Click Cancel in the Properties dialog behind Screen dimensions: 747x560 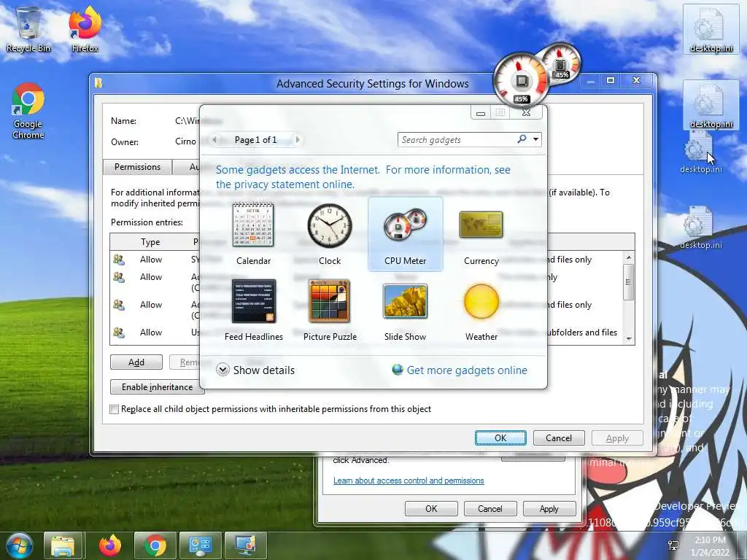489,508
